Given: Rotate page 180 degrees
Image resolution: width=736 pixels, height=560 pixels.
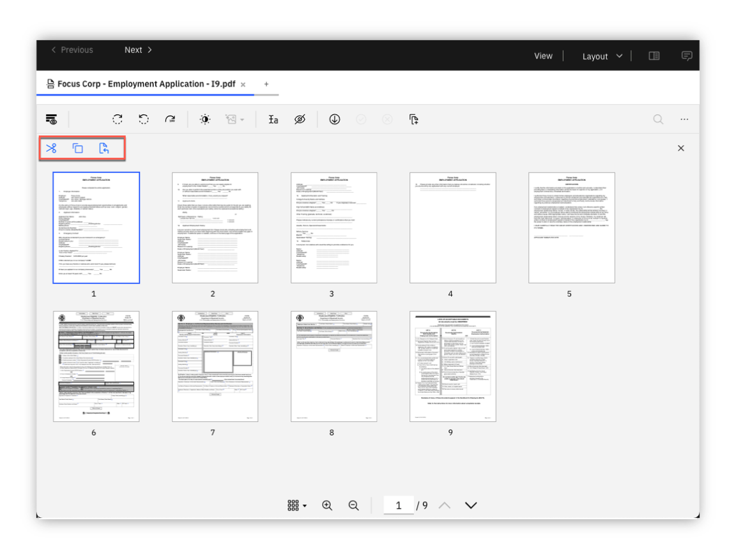Looking at the screenshot, I should click(170, 119).
